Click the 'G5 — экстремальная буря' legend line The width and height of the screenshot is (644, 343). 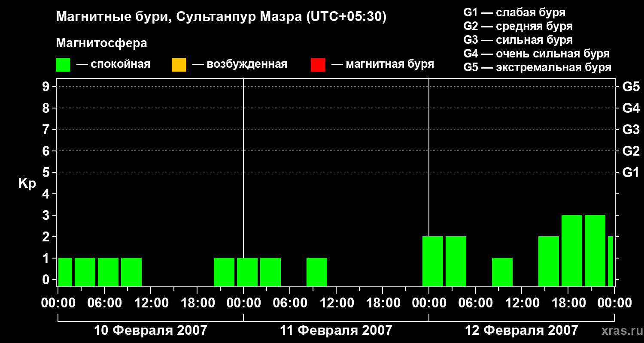click(x=538, y=67)
